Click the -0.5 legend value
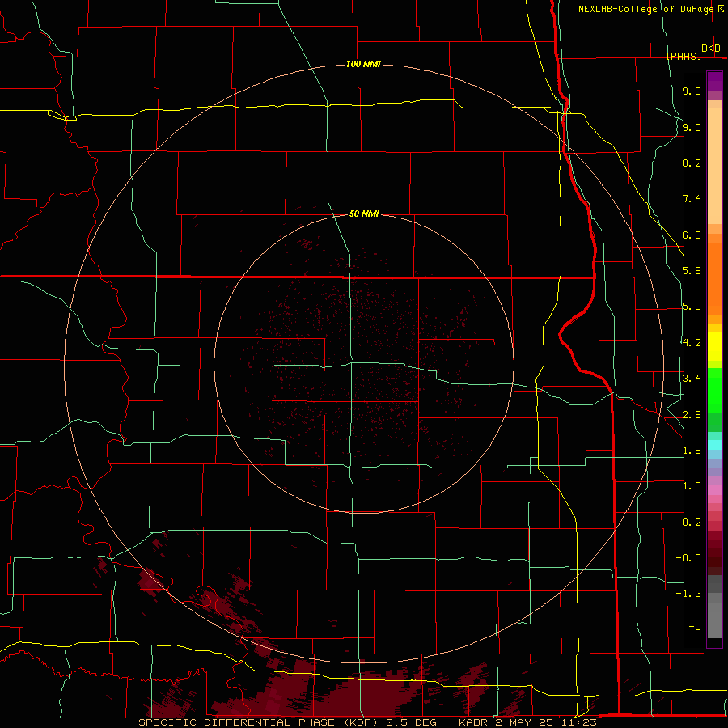This screenshot has width=728, height=728. tap(688, 558)
